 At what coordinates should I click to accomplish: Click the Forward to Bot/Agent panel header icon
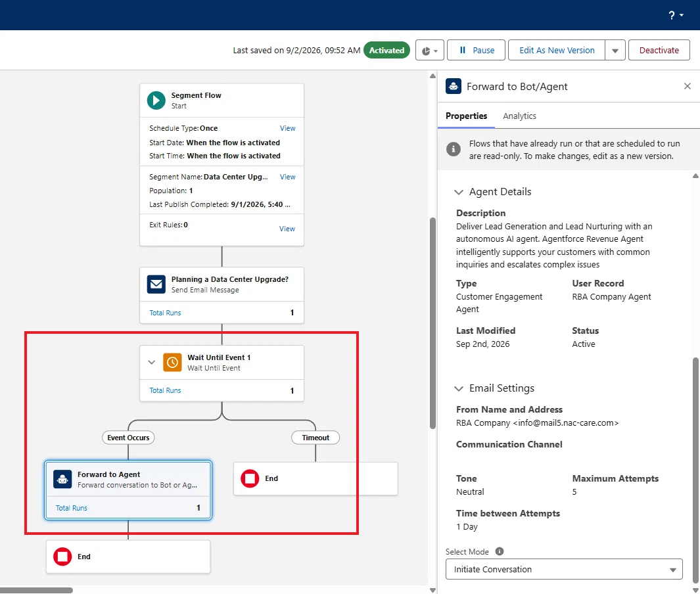[x=454, y=86]
